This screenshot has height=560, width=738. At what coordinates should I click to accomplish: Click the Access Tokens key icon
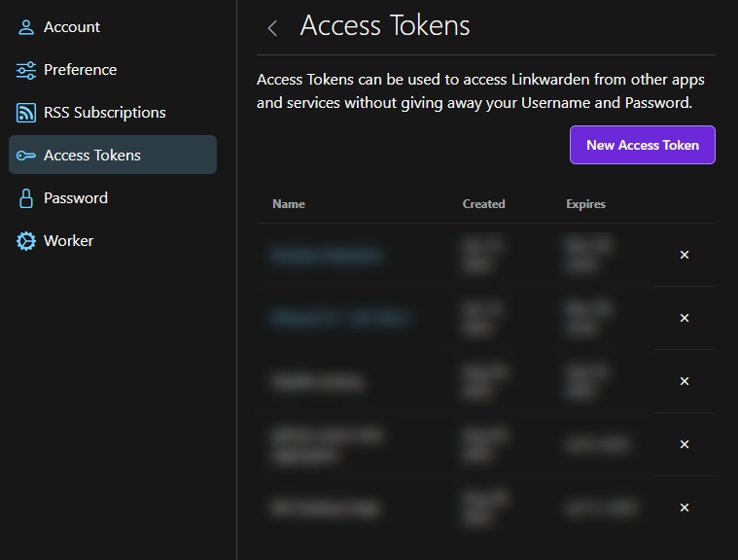(26, 156)
